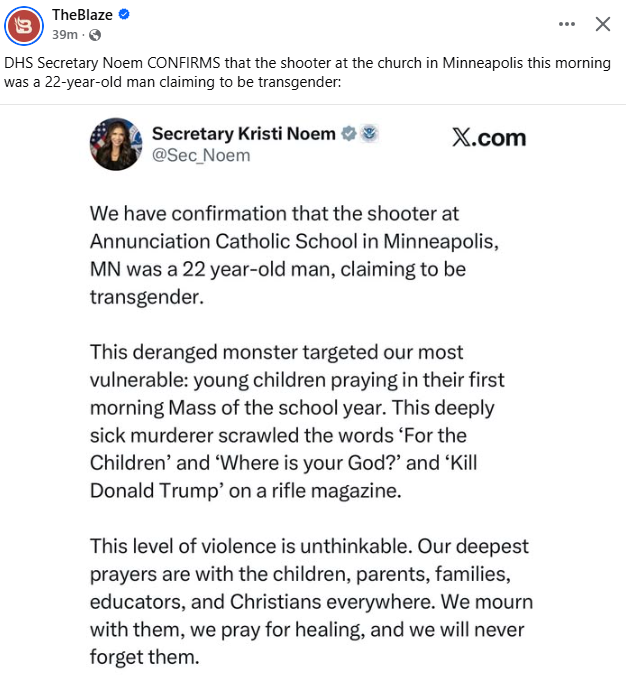Screen dimensions: 626x679
Task: Click the verified checkmark beside Kristi Noem
Action: pyautogui.click(x=349, y=134)
